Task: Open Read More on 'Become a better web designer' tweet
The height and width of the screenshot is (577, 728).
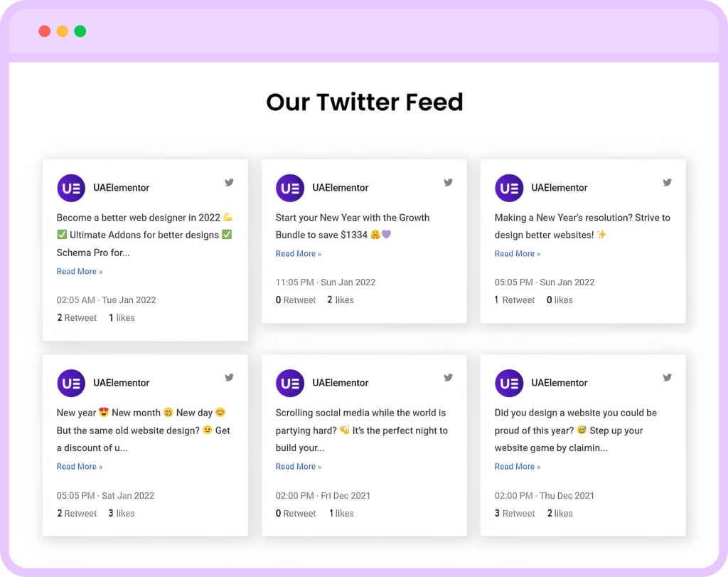Action: click(80, 271)
